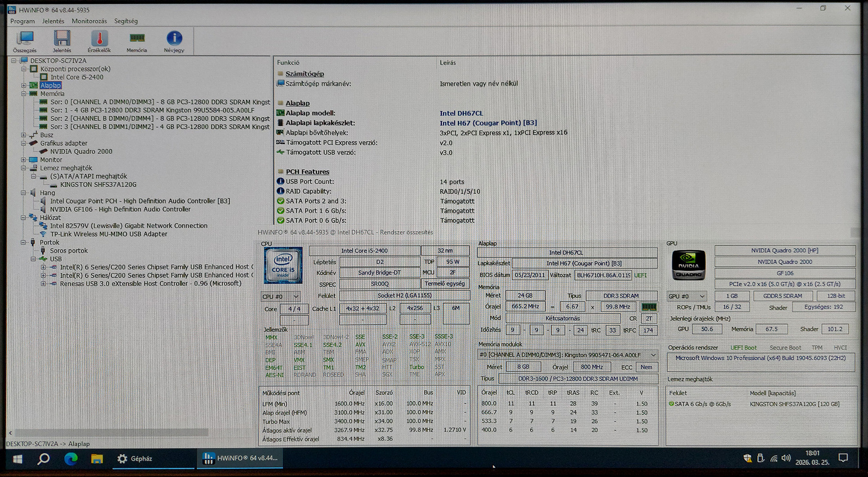Collapse the DESKTOP-SC7IV2A root node
Screen dimensions: 868x477
click(x=14, y=60)
